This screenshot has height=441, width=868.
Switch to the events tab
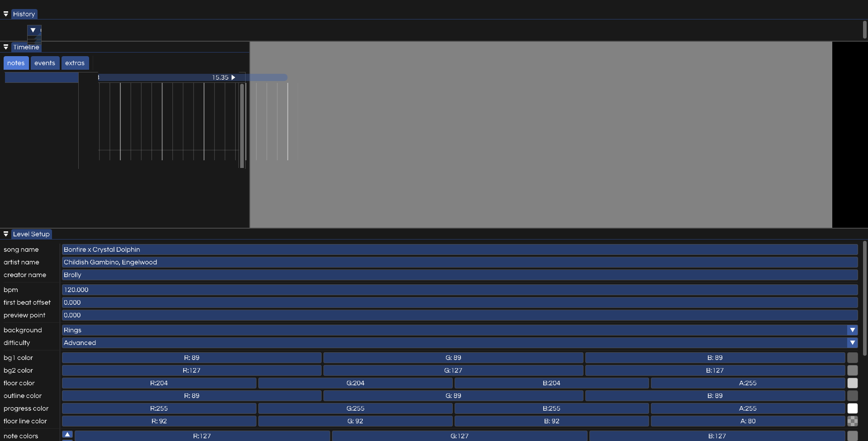pyautogui.click(x=45, y=63)
